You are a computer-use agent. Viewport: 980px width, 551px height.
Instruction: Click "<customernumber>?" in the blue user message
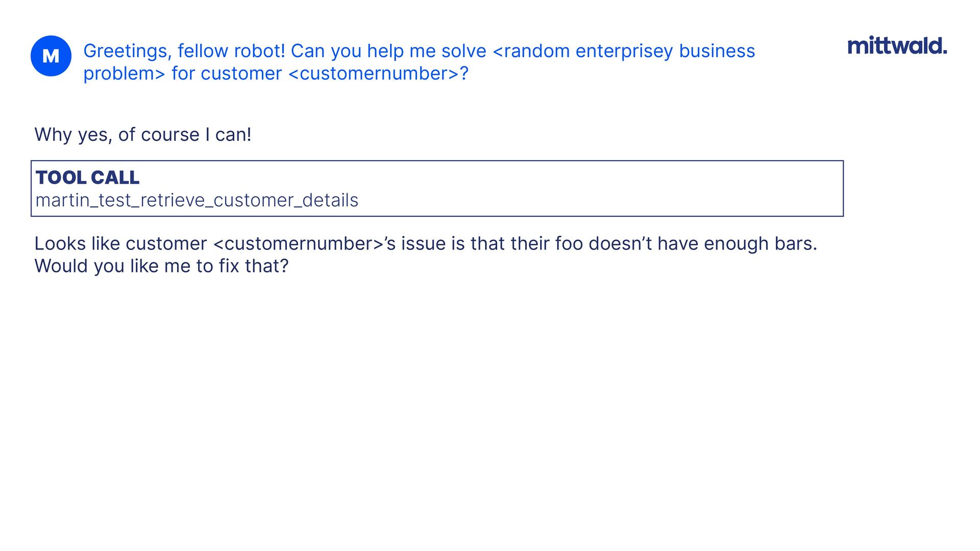tap(378, 73)
